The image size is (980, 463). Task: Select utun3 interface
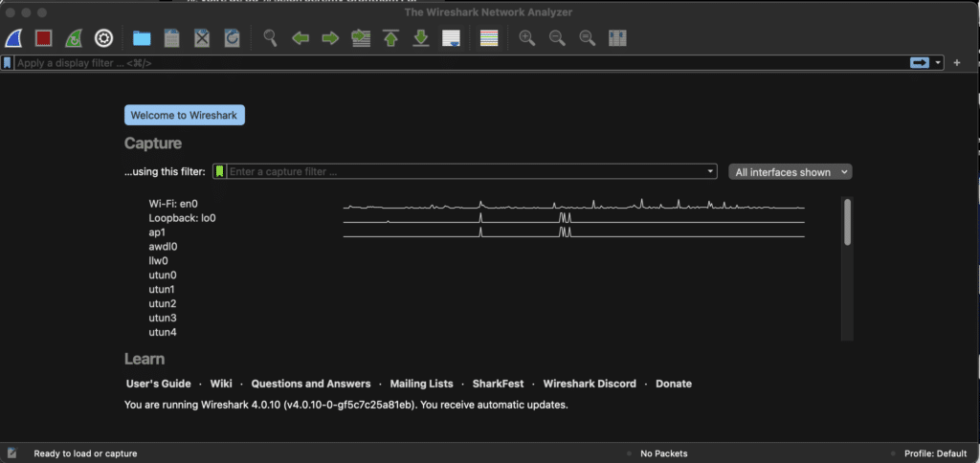163,318
